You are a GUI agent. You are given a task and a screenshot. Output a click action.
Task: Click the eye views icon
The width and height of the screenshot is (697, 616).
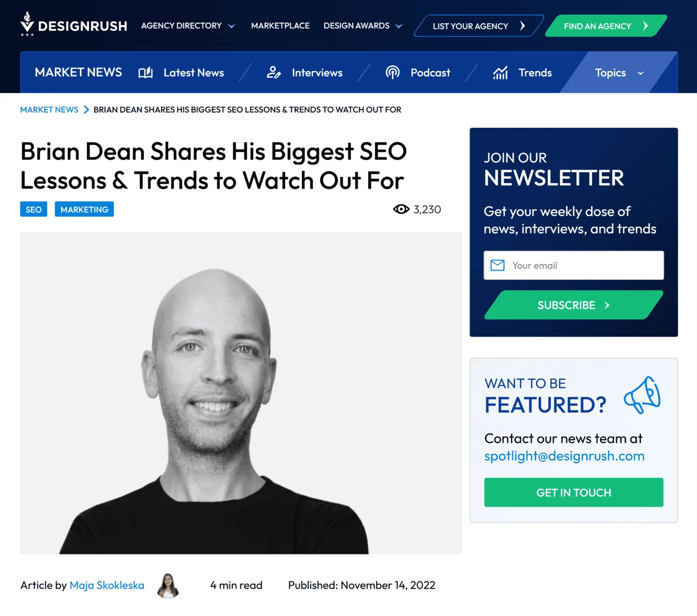point(401,209)
